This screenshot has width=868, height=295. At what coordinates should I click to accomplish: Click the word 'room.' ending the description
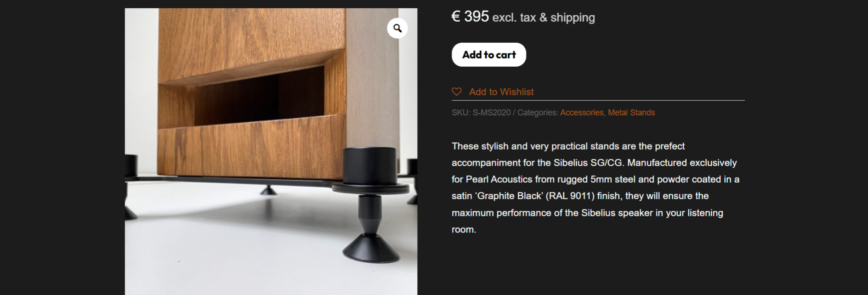[x=464, y=230]
